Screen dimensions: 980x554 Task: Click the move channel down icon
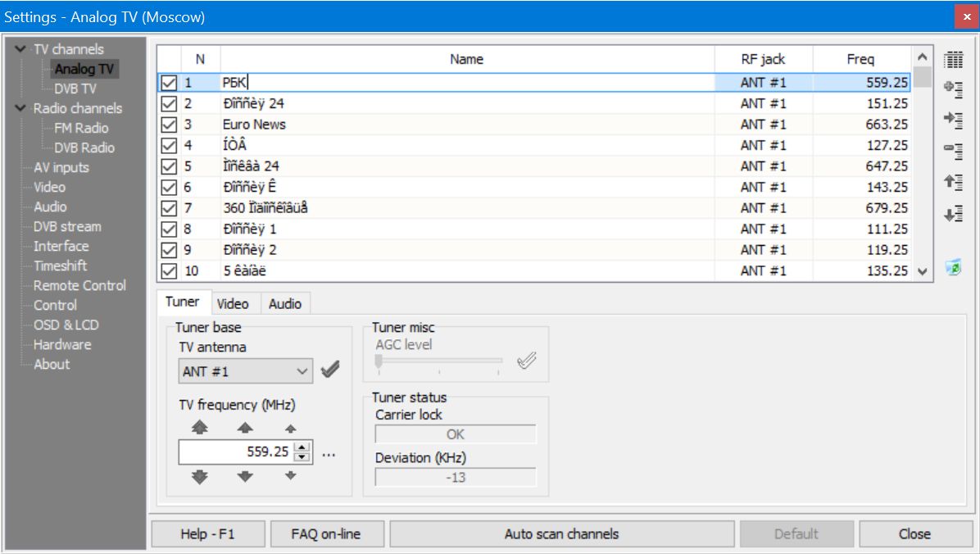952,215
